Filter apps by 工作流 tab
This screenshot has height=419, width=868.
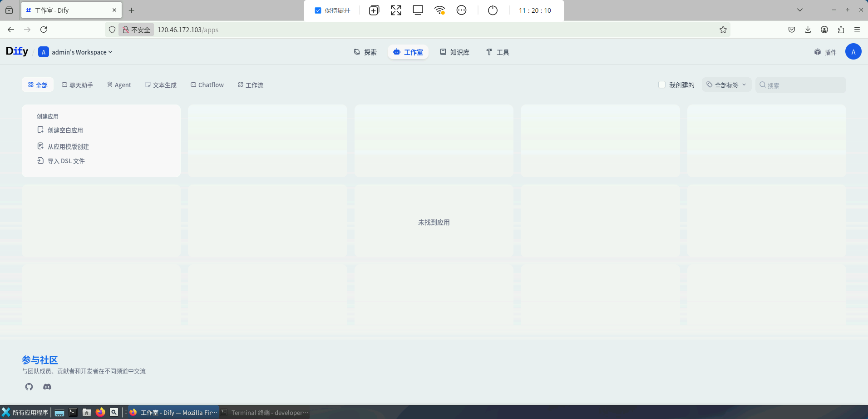251,85
